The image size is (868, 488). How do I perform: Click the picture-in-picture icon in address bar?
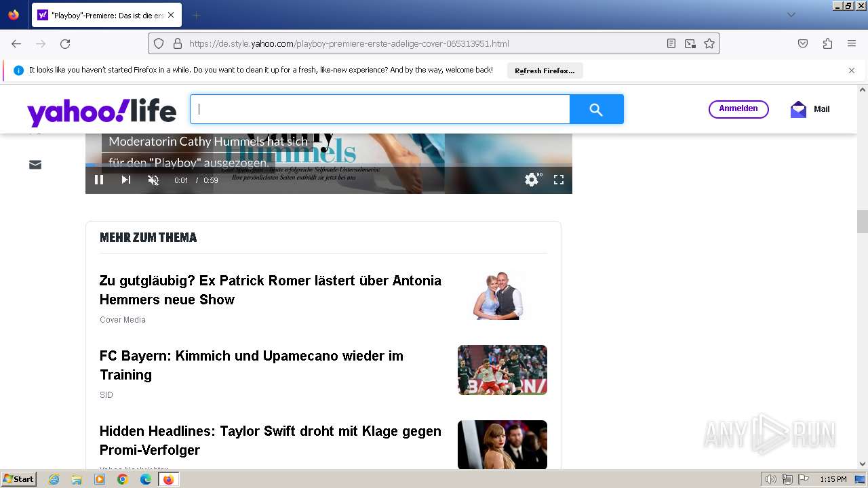(690, 43)
